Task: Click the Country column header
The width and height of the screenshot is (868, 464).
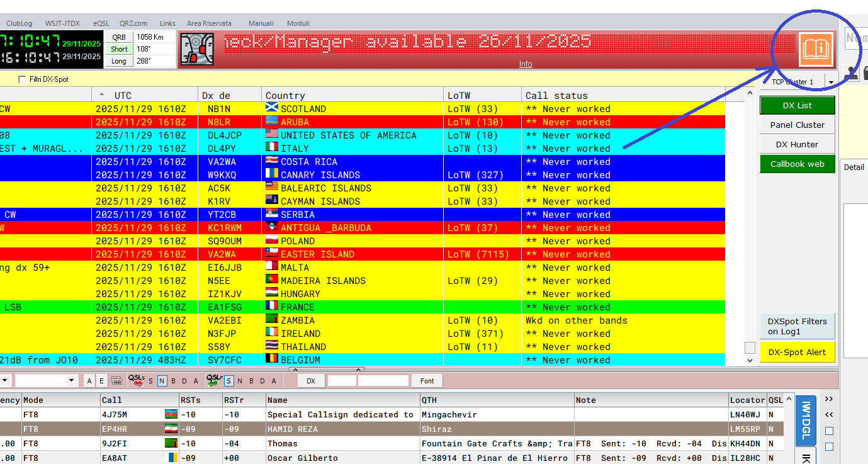Action: point(352,95)
